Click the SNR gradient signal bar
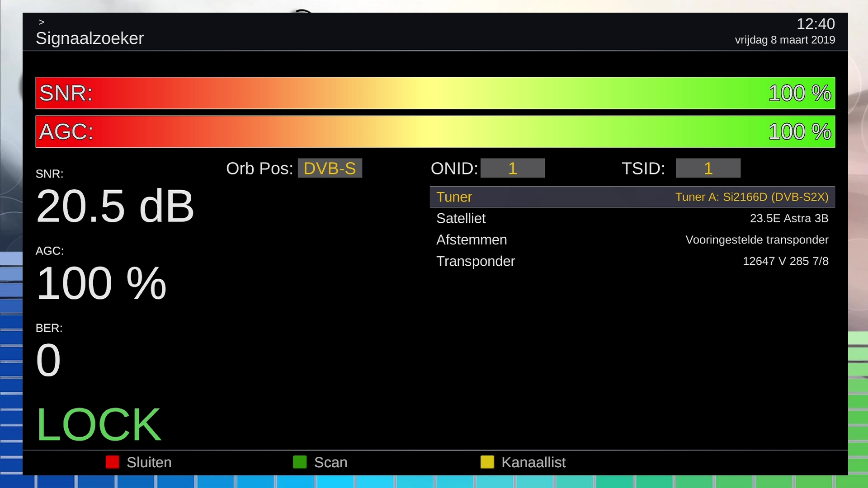 point(435,93)
